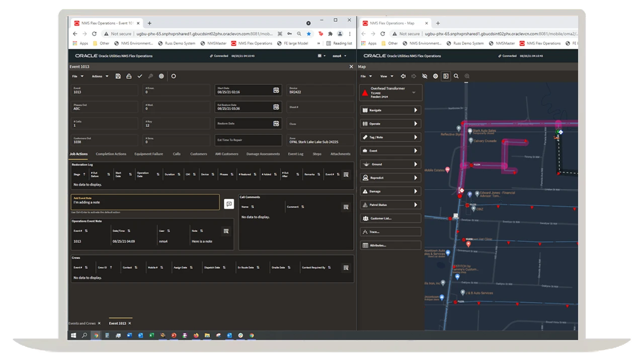Click the focus target icon in Map toolbar
Screen dimensions: 644x362
pyautogui.click(x=435, y=76)
